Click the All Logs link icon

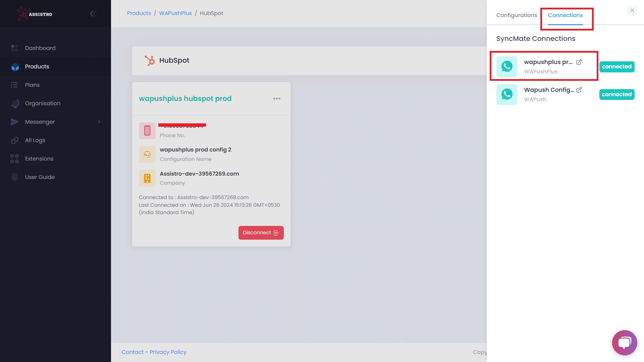pyautogui.click(x=14, y=140)
